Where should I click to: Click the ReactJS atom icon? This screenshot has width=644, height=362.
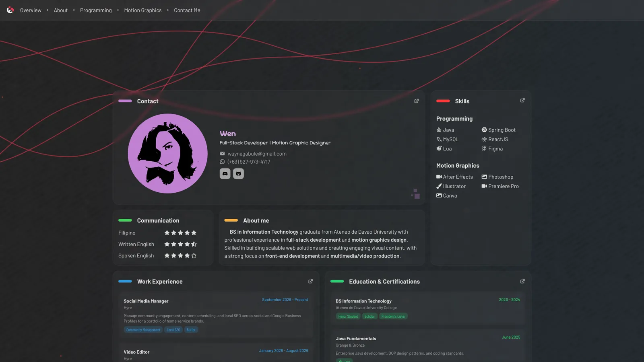pyautogui.click(x=484, y=139)
